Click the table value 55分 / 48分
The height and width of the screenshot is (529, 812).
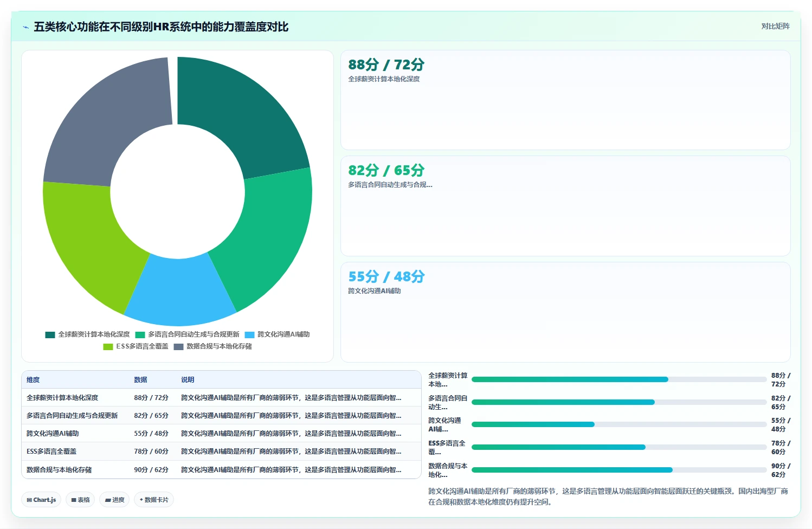pos(151,434)
